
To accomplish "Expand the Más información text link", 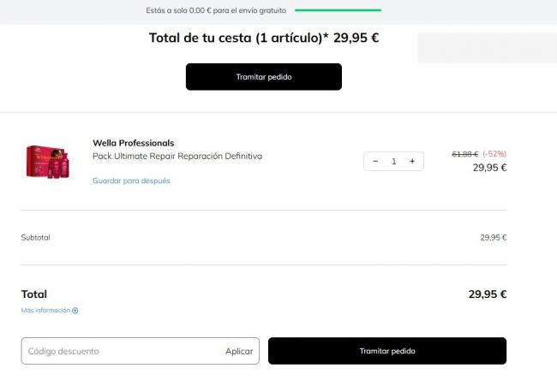I will (45, 311).
